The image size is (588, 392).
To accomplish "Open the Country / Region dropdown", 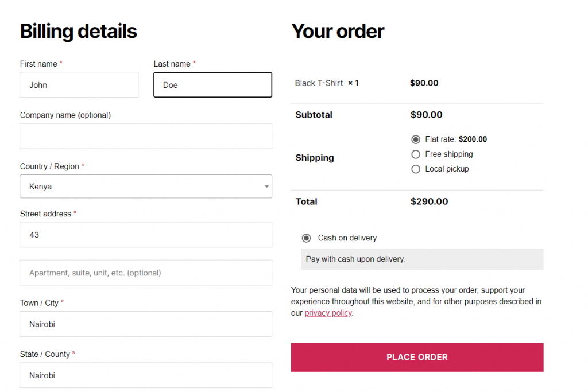I will [x=146, y=187].
